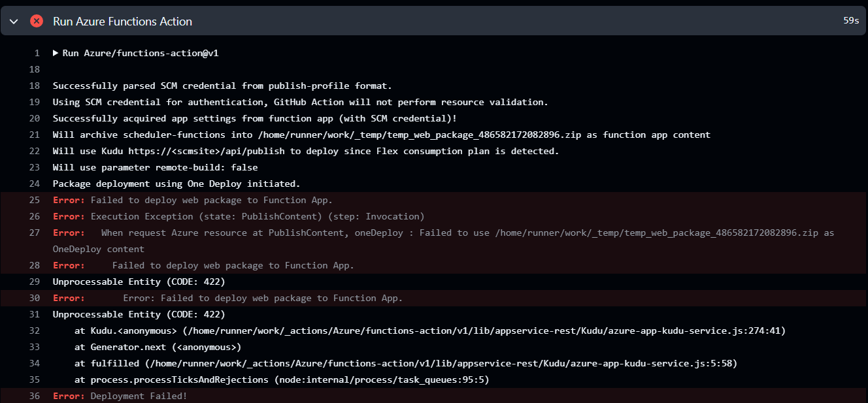Select line number 36
This screenshot has height=403, width=868.
point(34,396)
